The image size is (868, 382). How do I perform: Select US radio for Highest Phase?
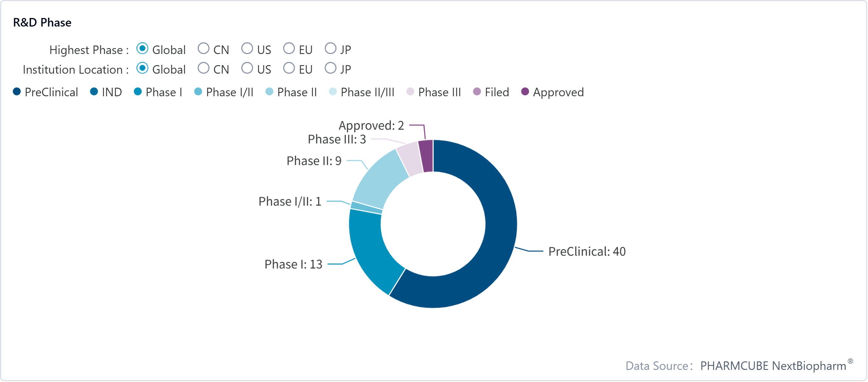coord(247,49)
